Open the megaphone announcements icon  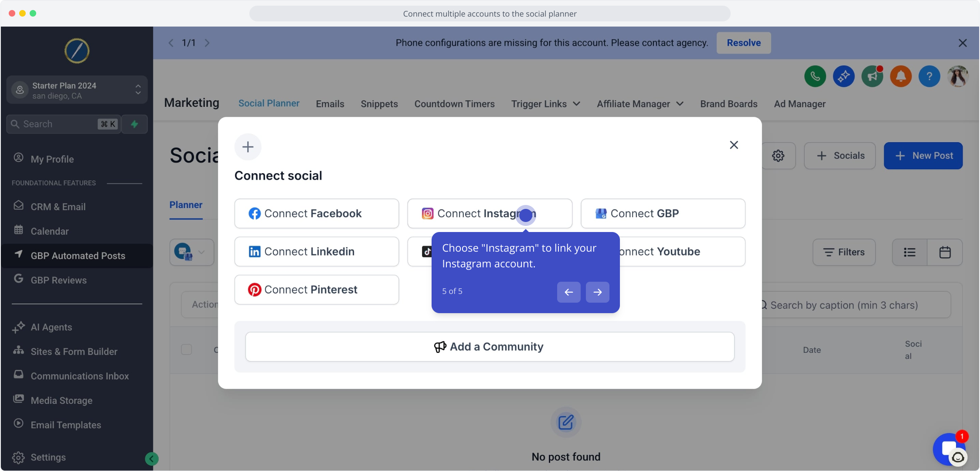click(x=872, y=76)
